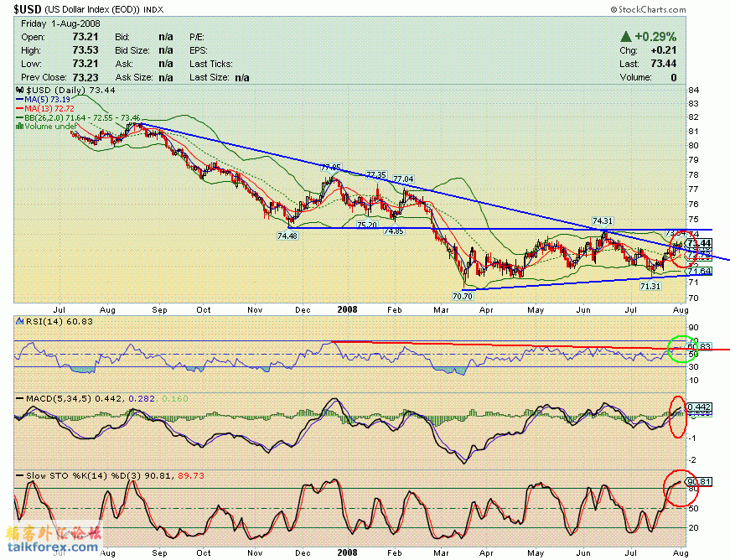This screenshot has width=730, height=560.
Task: Click the High value 73.53
Action: point(85,50)
